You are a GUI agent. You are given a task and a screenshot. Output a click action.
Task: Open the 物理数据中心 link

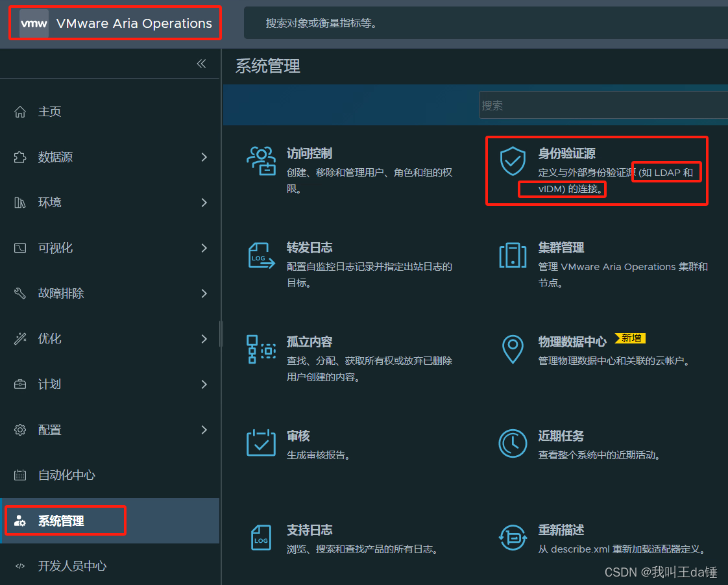572,342
